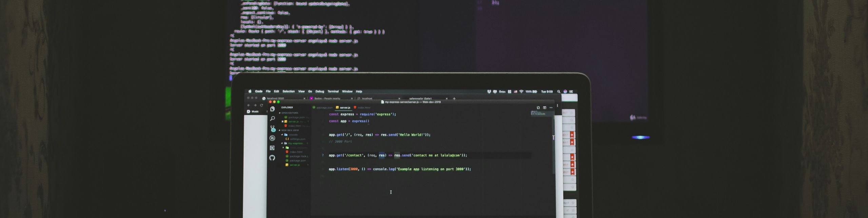Image resolution: width=868 pixels, height=218 pixels.
Task: Switch to the localhost browser tab
Action: tap(378, 99)
